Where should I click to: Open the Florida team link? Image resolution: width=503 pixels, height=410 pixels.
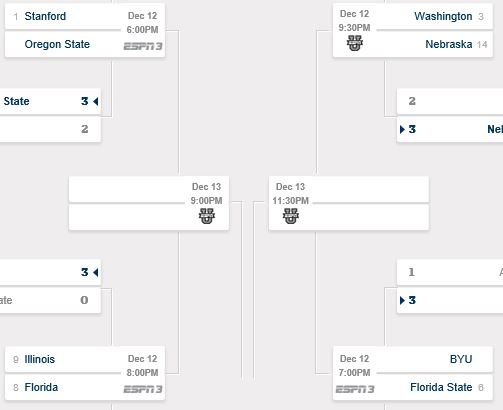(x=41, y=387)
